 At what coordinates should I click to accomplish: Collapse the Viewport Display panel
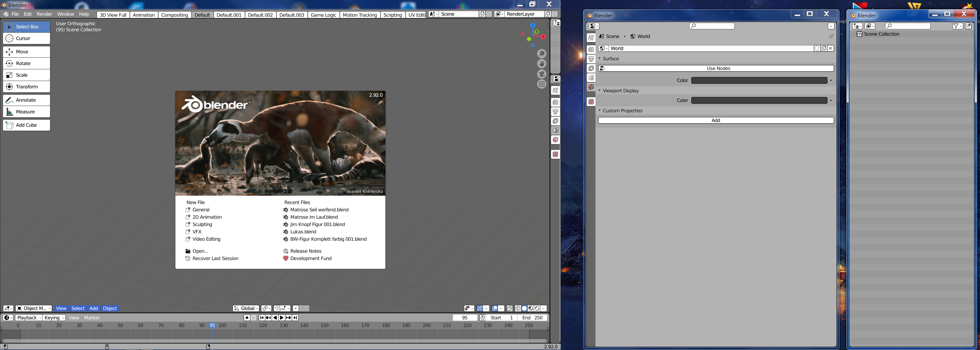[x=621, y=91]
